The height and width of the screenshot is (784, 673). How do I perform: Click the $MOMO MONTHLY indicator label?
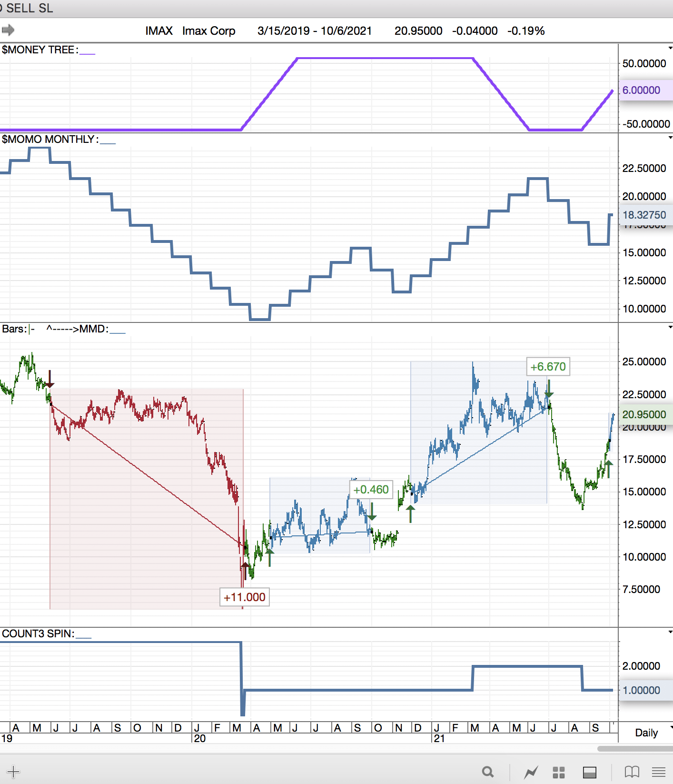pos(50,139)
